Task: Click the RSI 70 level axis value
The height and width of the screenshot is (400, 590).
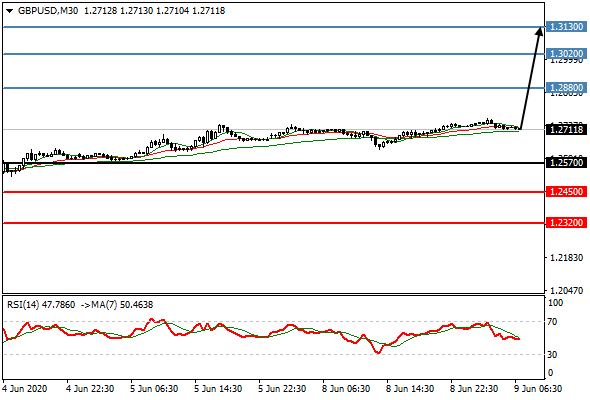Action: [552, 322]
